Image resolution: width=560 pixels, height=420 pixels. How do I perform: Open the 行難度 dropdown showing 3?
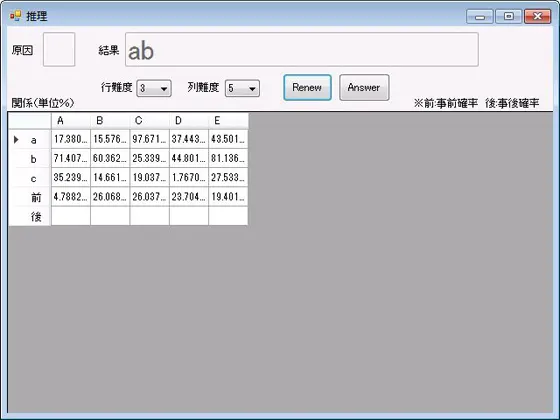154,88
